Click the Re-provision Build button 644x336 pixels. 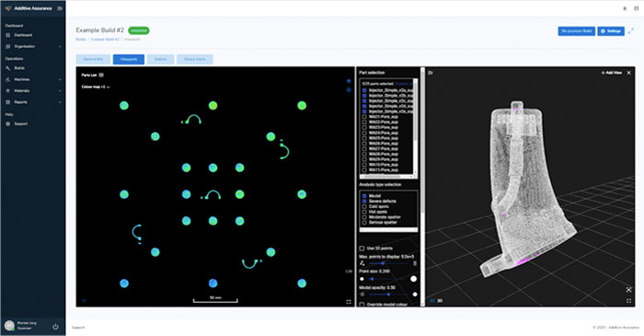pyautogui.click(x=576, y=31)
